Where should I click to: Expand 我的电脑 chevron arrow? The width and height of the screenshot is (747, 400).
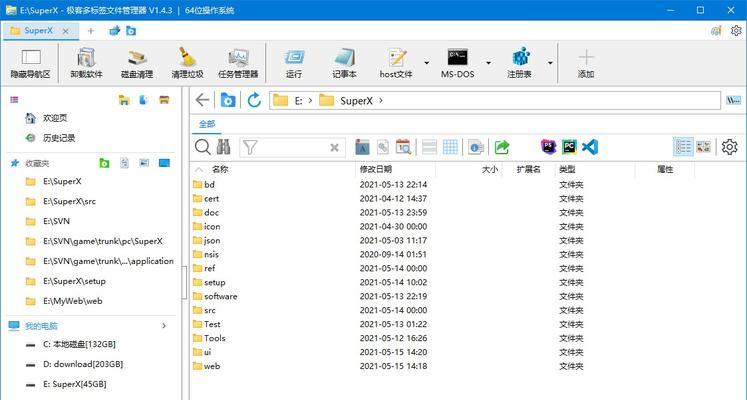tap(164, 326)
